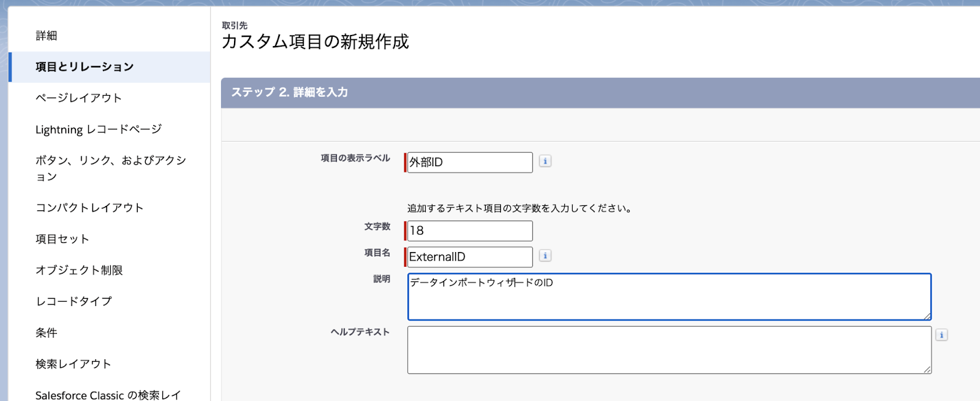Screen dimensions: 980x401
Task: Click the empty ヘルプテキスト text area
Action: [669, 350]
